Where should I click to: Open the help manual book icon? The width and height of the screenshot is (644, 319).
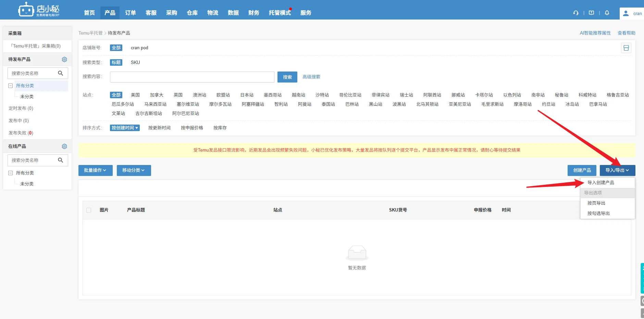point(591,13)
